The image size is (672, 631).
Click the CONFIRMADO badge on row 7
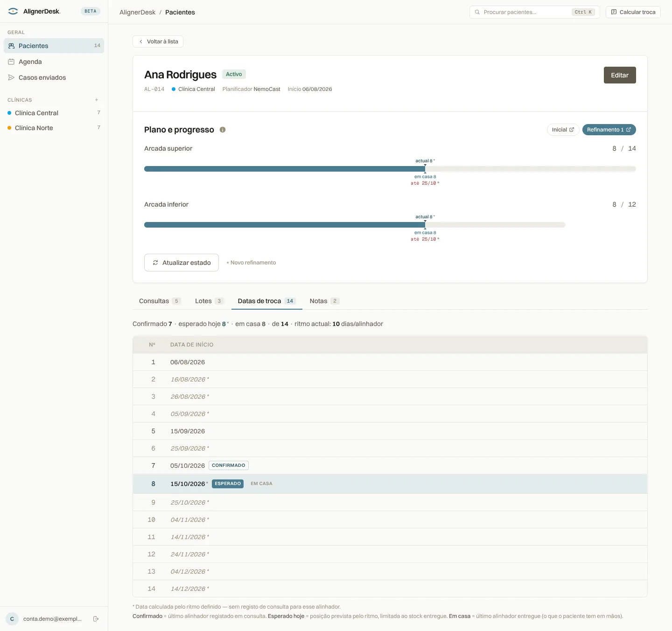pyautogui.click(x=229, y=465)
